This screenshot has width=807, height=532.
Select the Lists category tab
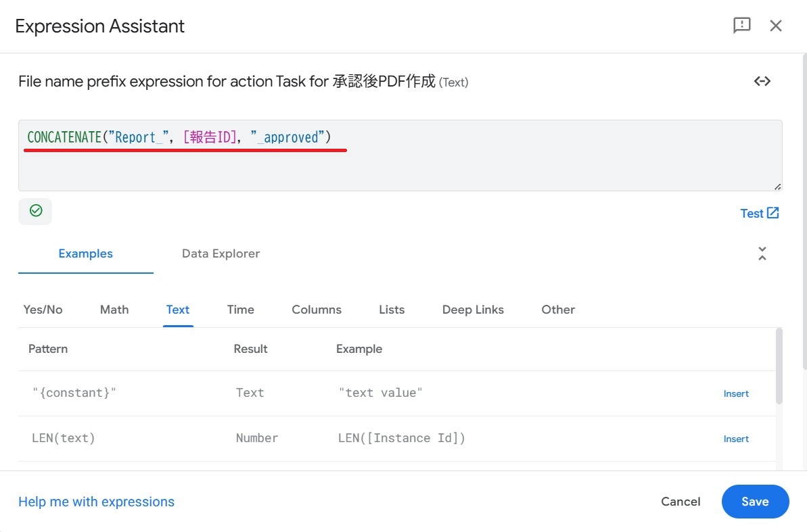[x=392, y=310]
